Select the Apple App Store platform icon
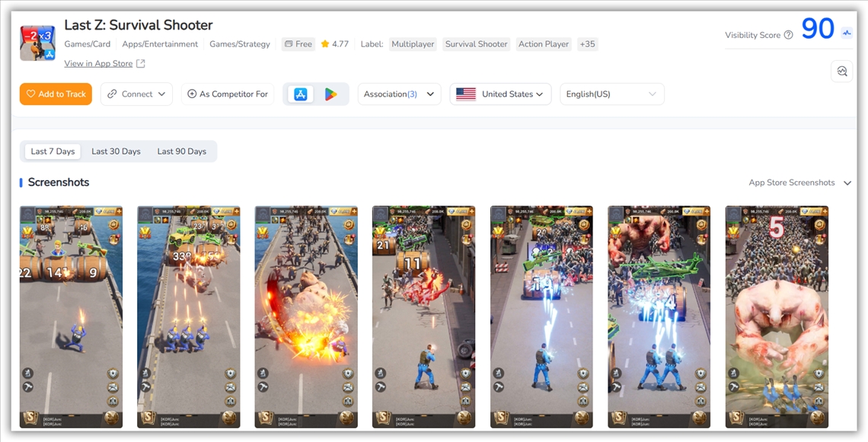This screenshot has width=868, height=442. click(x=301, y=94)
